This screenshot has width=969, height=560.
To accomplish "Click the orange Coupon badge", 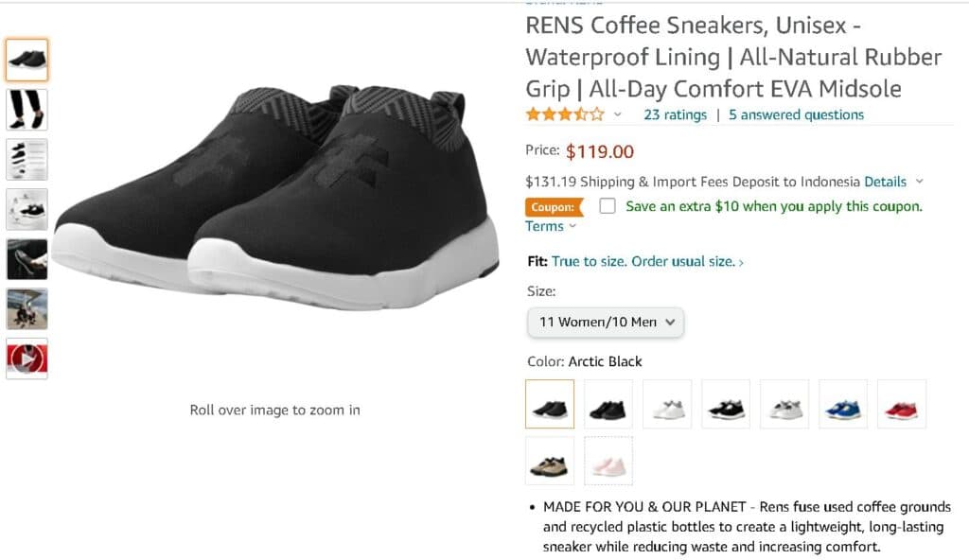I will (553, 206).
